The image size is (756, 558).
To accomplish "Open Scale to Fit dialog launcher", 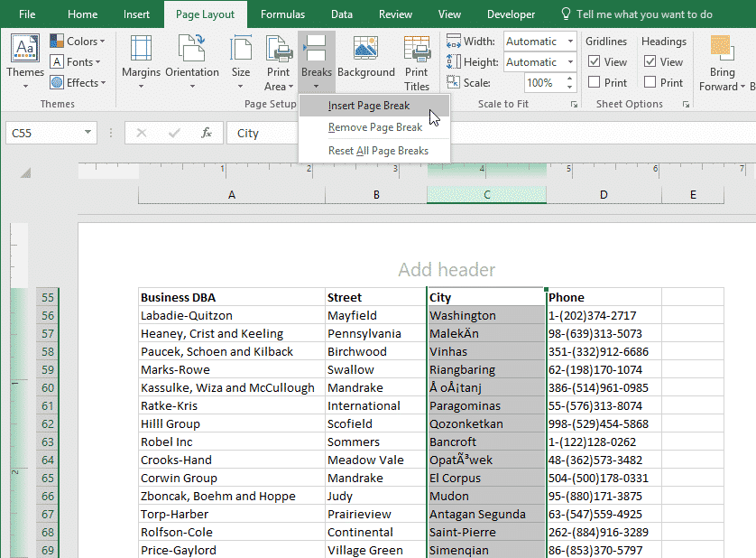I will 574,104.
